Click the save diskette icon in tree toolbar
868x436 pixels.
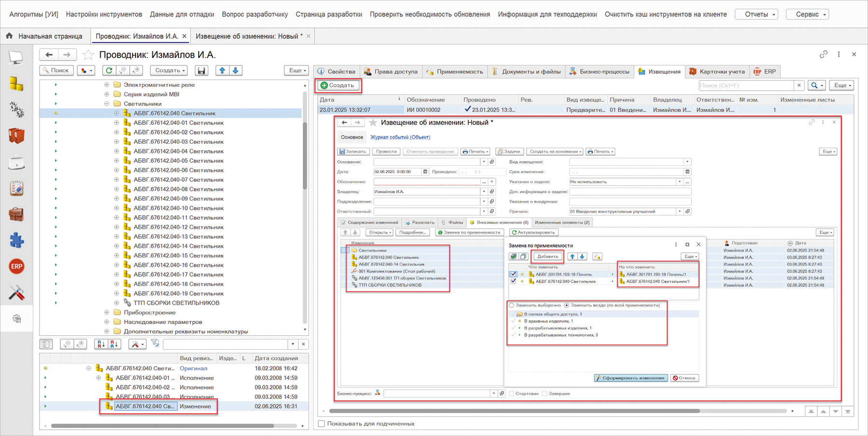202,70
